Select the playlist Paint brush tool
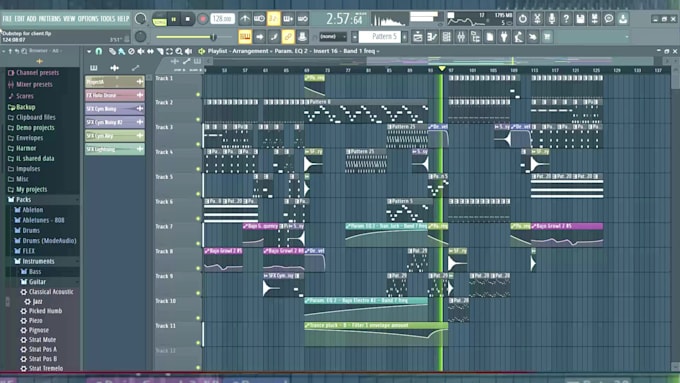Image resolution: width=680 pixels, height=383 pixels. [122, 51]
